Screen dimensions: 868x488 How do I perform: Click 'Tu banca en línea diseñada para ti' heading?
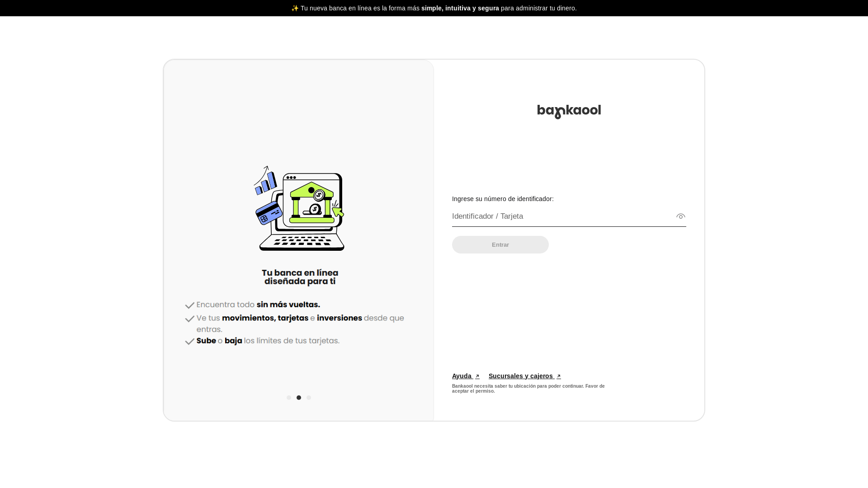[x=300, y=277]
